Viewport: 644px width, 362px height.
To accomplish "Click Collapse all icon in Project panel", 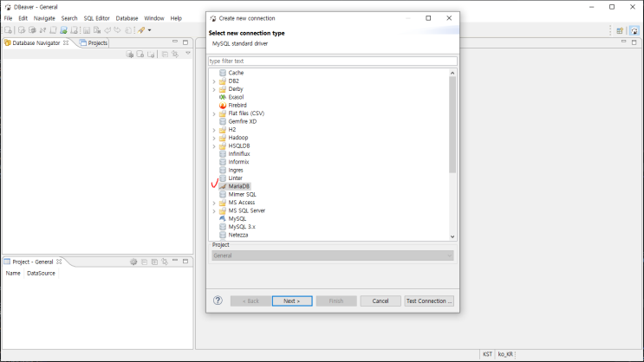I will tap(144, 262).
